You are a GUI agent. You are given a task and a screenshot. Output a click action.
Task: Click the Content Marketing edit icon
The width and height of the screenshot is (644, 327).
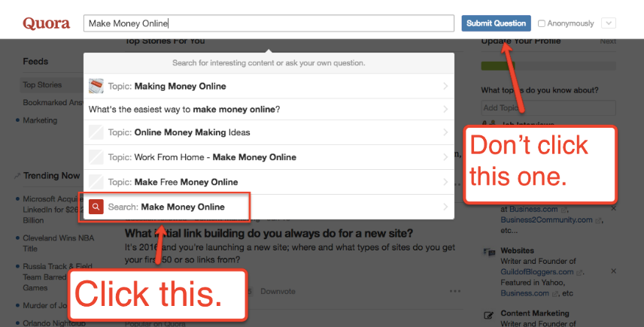[x=488, y=315]
